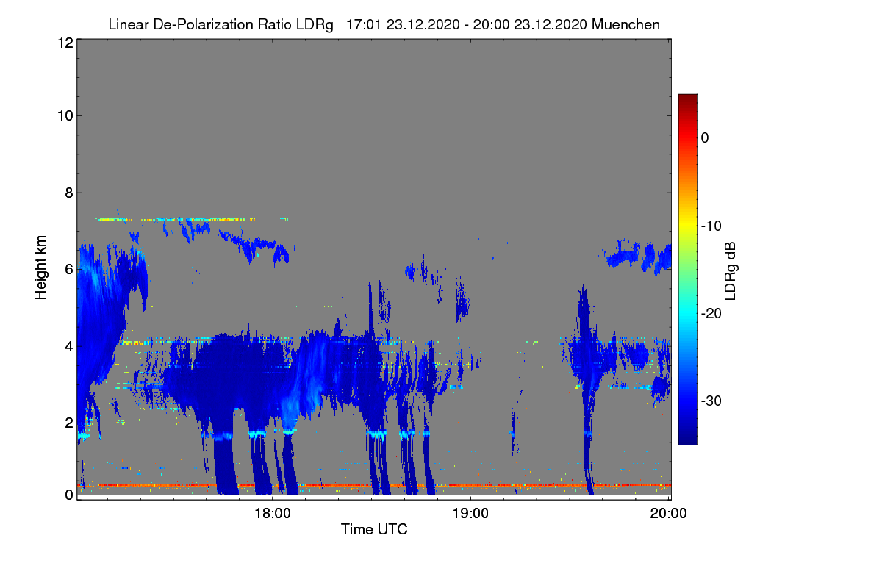Click the 12 height tick label

pos(65,43)
